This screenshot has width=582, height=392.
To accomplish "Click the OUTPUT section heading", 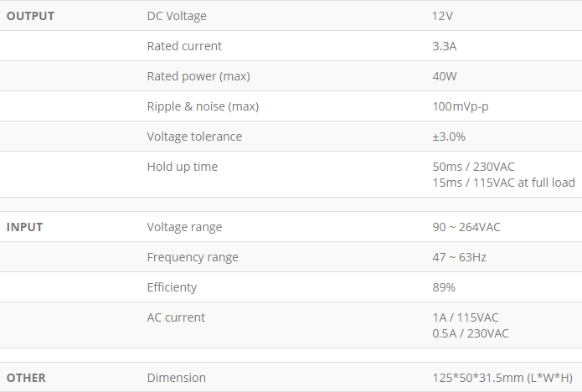I will tap(30, 16).
